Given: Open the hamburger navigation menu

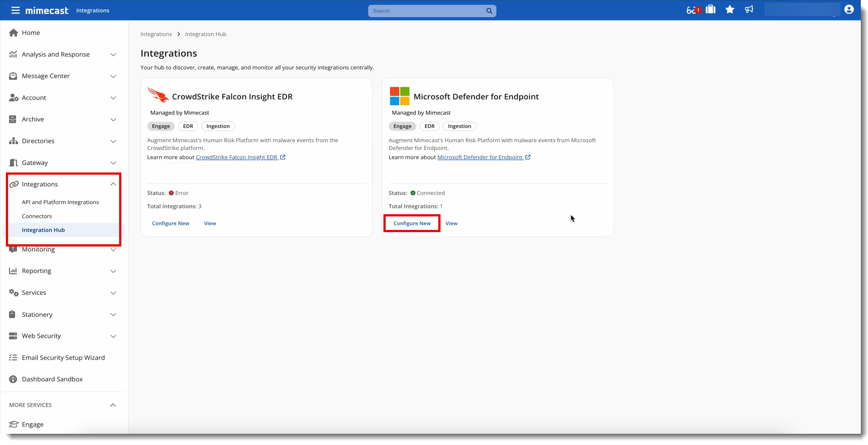Looking at the screenshot, I should click(x=15, y=10).
